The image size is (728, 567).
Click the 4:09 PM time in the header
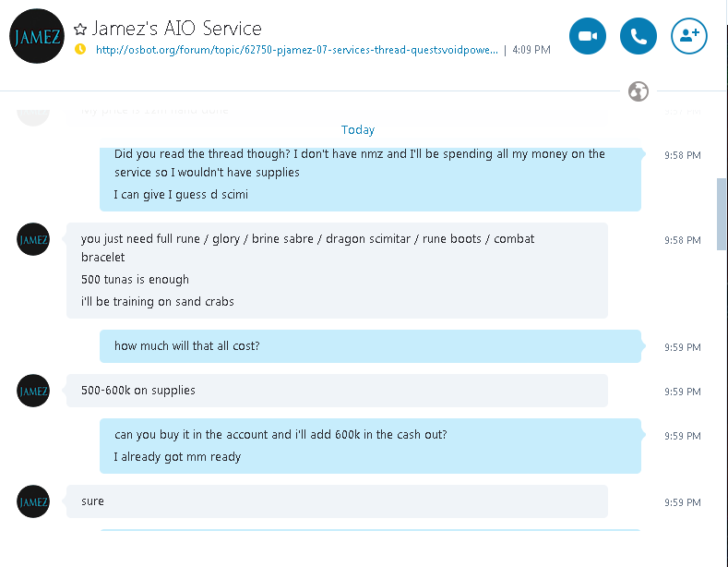(531, 50)
